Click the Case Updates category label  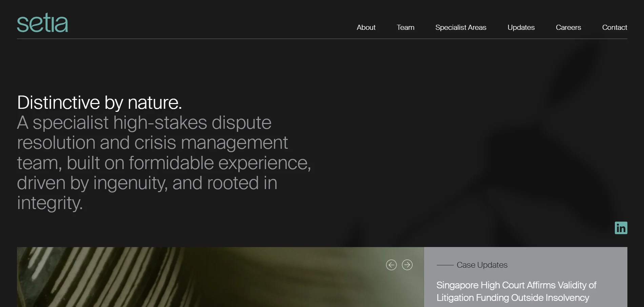coord(482,265)
